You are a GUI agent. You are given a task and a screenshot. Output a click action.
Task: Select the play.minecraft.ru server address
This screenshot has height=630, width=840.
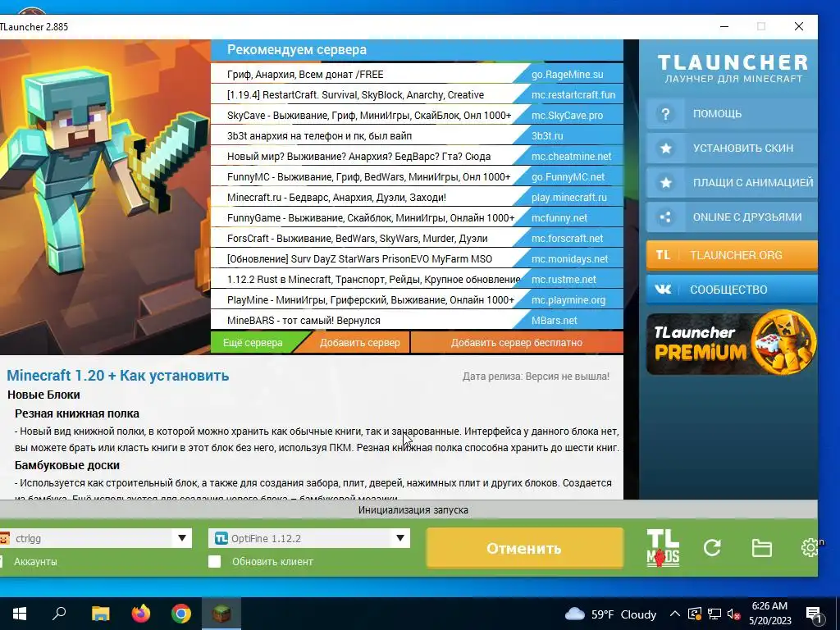coord(569,197)
